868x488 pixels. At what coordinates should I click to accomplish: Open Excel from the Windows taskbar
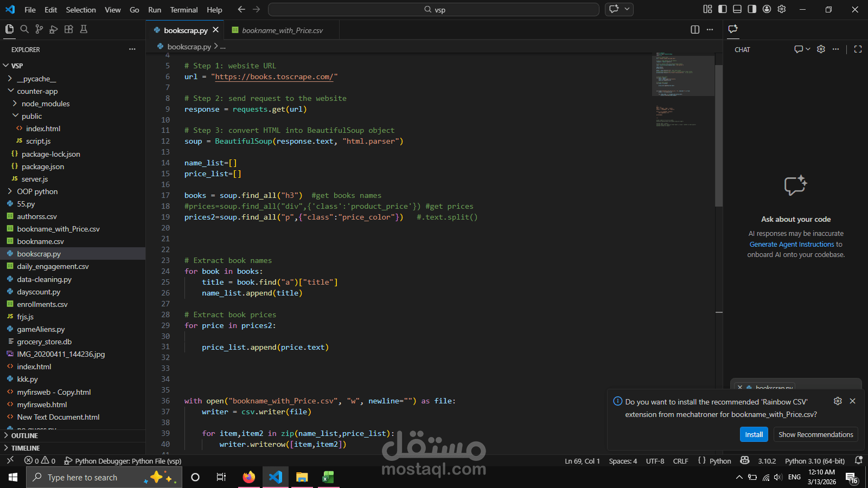[328, 477]
